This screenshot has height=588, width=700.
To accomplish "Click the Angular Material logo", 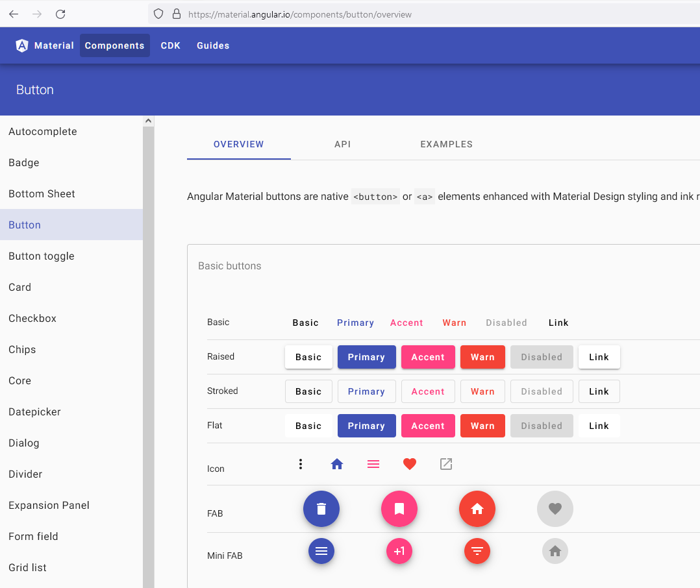I will click(x=22, y=45).
